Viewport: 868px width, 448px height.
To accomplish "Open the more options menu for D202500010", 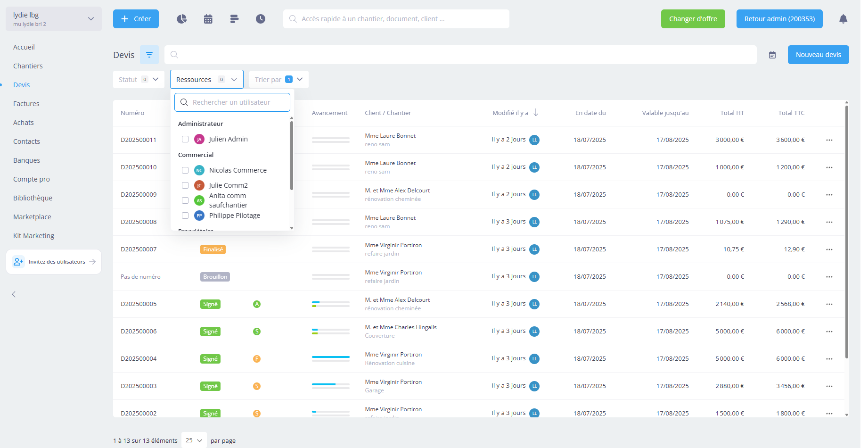I will 829,167.
